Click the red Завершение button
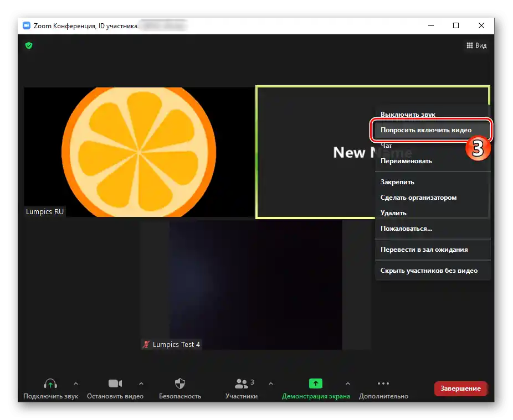 point(460,388)
